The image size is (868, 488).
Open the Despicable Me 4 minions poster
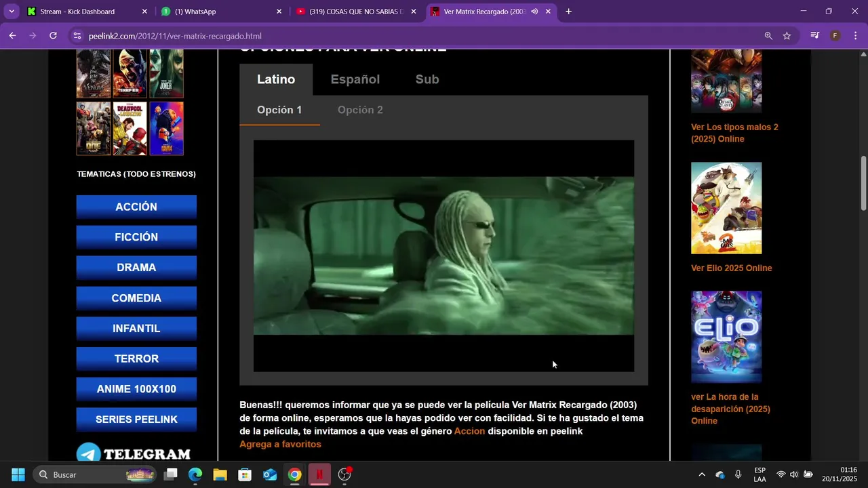click(x=166, y=128)
